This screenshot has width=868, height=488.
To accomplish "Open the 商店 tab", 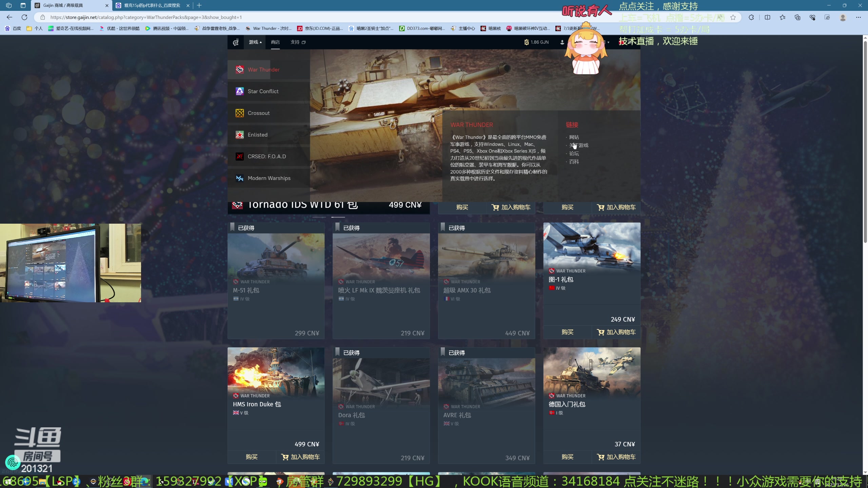I will [x=275, y=42].
